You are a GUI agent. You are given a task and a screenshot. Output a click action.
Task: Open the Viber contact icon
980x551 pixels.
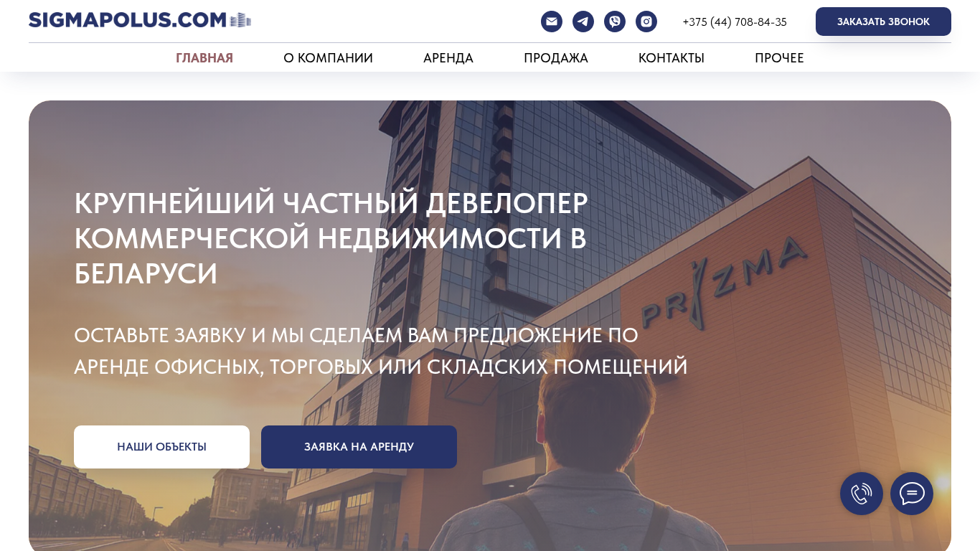(x=615, y=22)
